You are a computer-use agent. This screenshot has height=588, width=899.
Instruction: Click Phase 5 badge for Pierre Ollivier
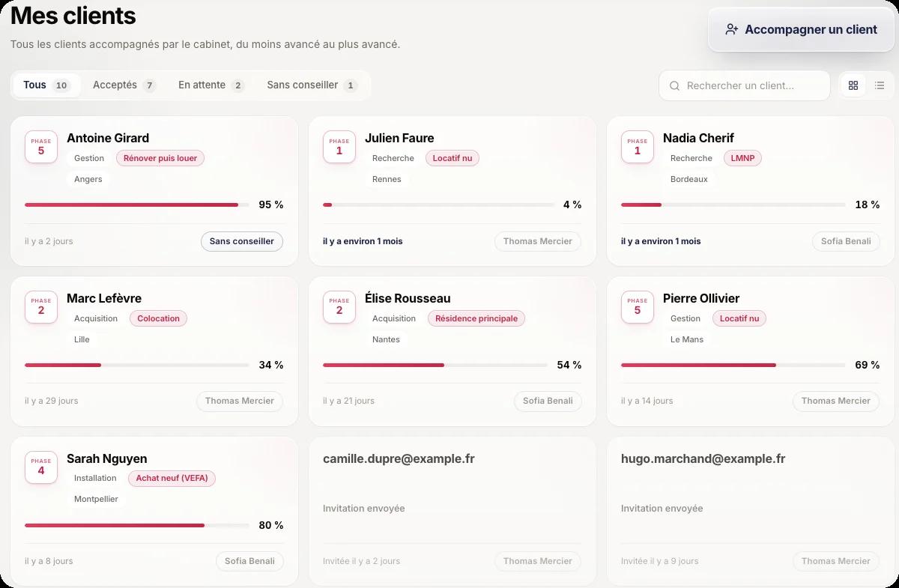point(638,307)
